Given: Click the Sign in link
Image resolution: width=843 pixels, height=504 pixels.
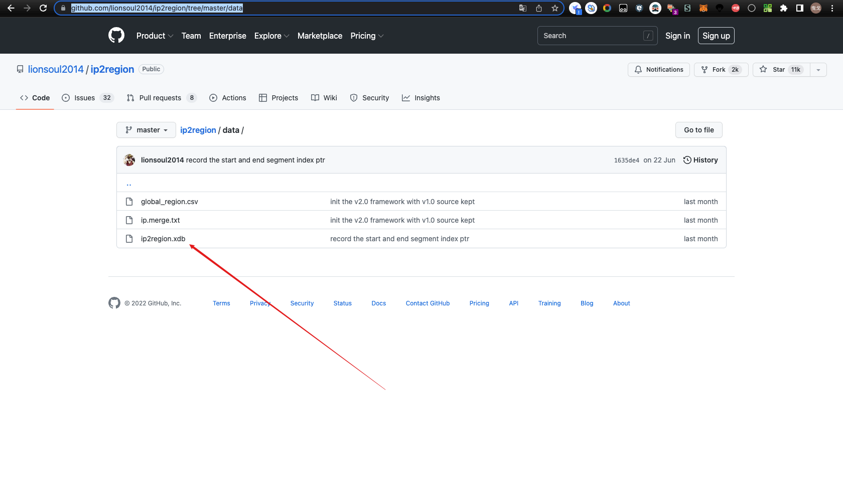Looking at the screenshot, I should (x=677, y=36).
